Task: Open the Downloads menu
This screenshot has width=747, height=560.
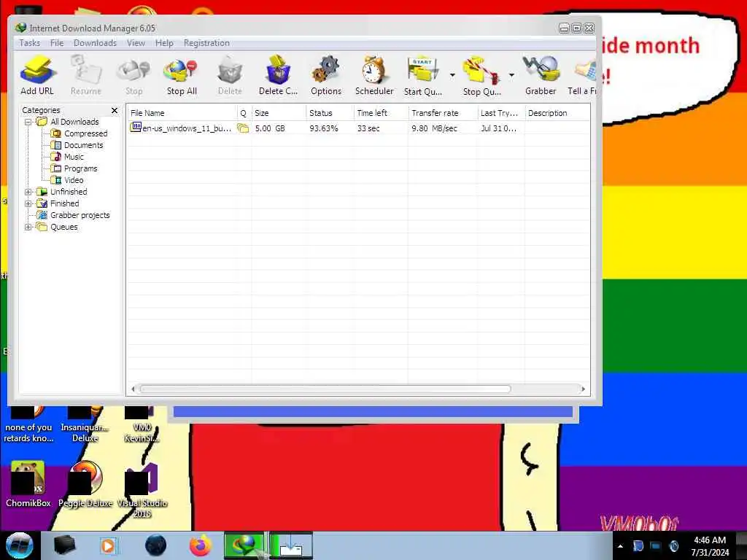Action: point(96,43)
